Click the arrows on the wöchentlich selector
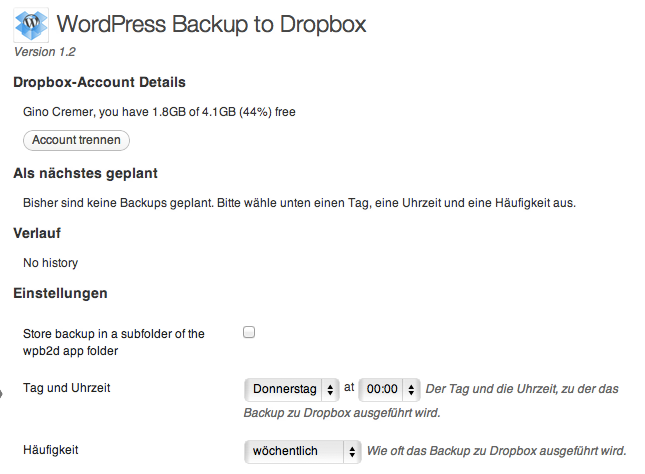Image resolution: width=645 pixels, height=474 pixels. (x=352, y=451)
